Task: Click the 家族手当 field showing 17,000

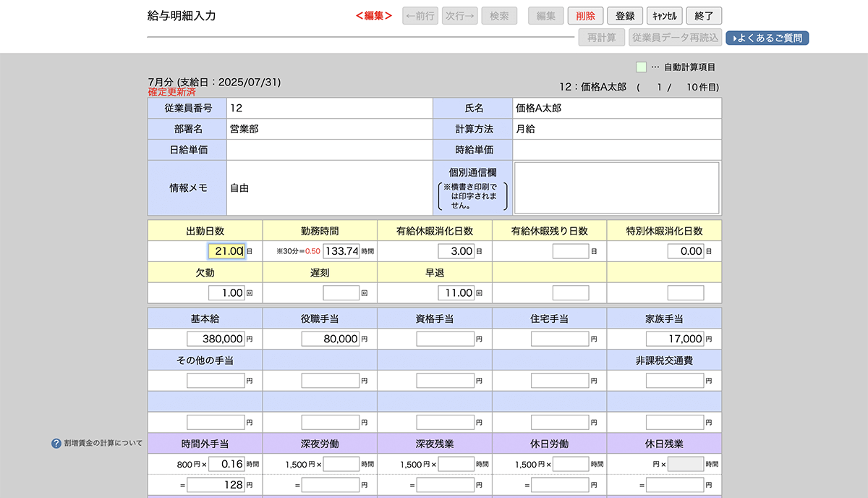Action: pos(675,339)
